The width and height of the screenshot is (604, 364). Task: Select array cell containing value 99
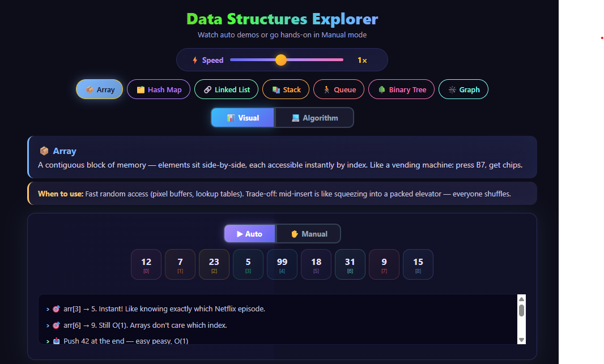(282, 264)
